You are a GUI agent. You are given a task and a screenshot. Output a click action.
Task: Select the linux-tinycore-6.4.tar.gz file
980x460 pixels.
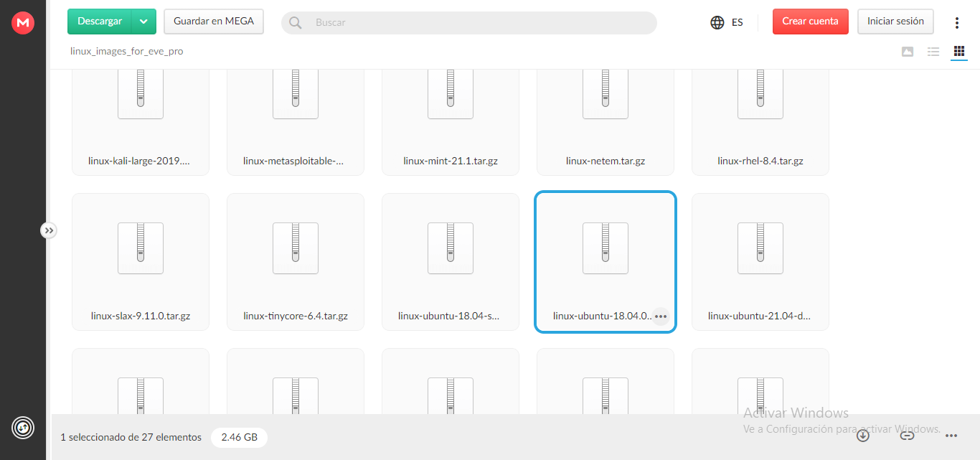coord(296,261)
